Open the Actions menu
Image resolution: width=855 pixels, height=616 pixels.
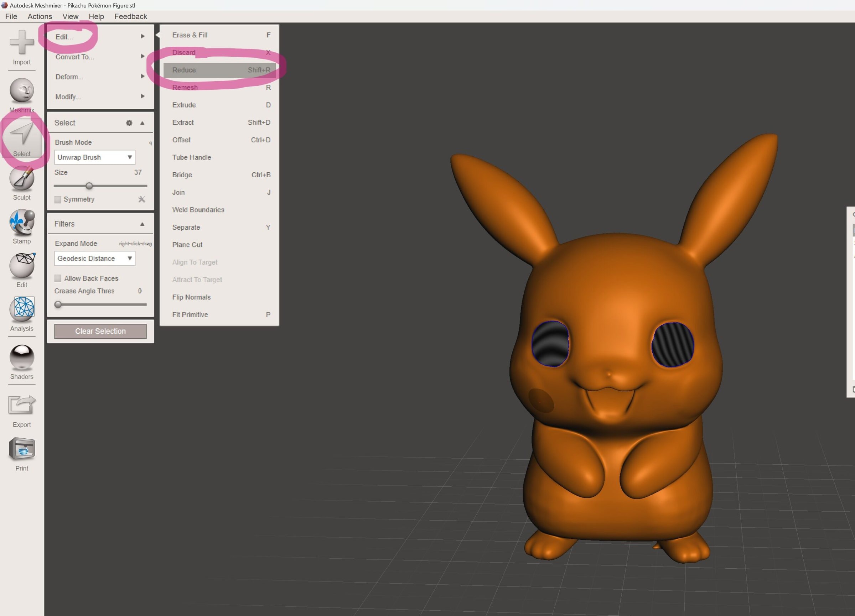pyautogui.click(x=40, y=17)
